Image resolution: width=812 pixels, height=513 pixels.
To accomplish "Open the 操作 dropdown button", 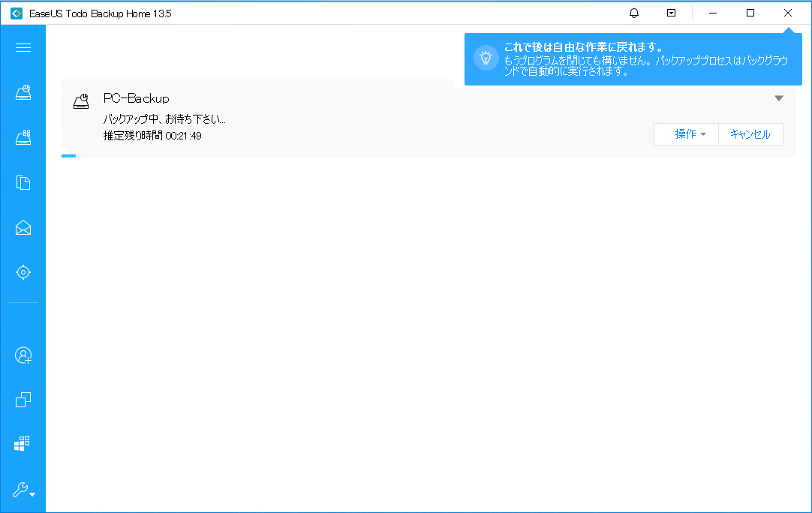I will 686,134.
